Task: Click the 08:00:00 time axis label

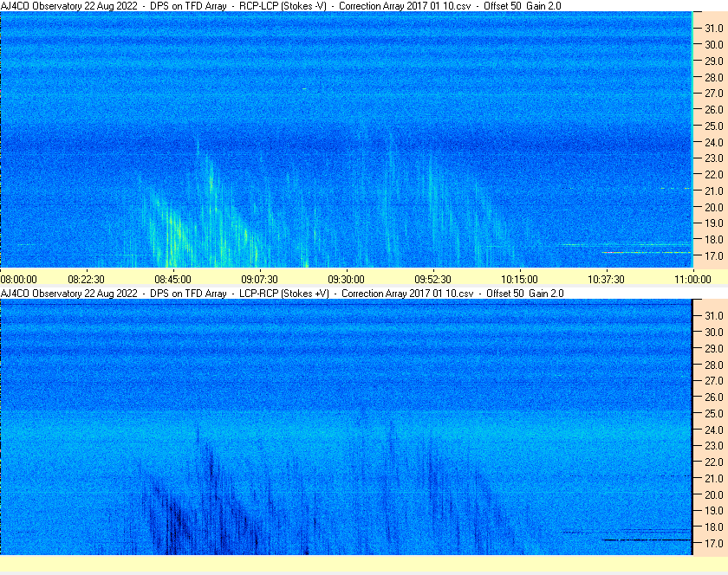Action: [18, 280]
